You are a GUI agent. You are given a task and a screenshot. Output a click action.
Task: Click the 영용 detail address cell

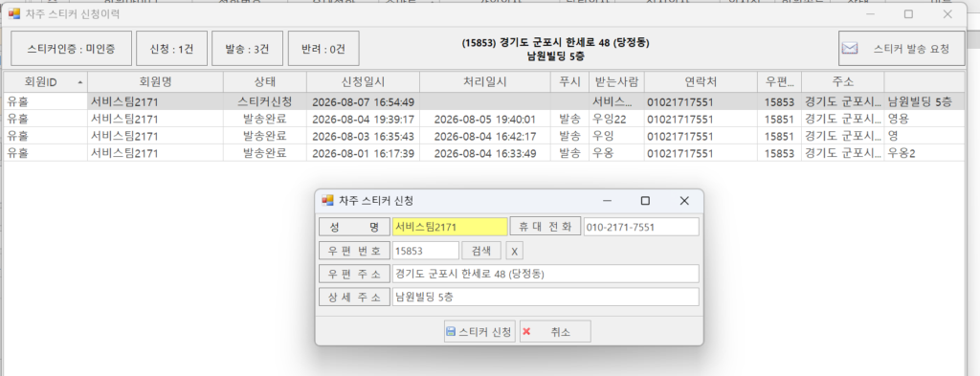[x=924, y=119]
